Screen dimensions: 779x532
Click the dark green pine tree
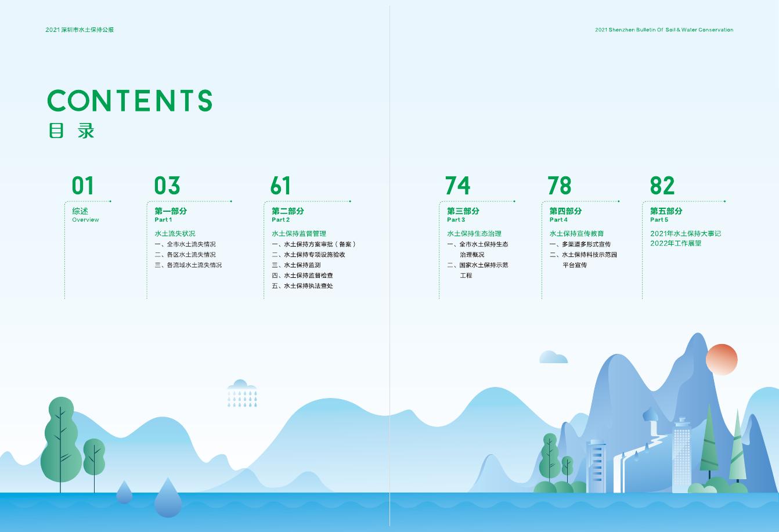click(709, 441)
